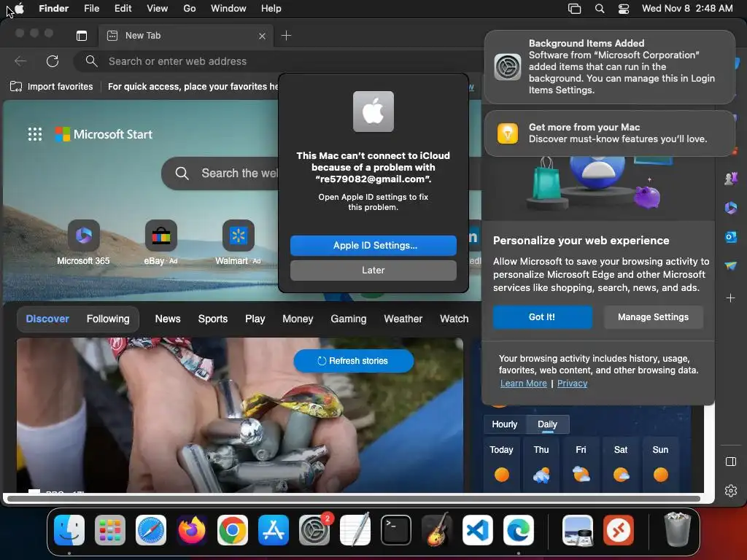
Task: Open Control Center in menu bar
Action: 624,9
